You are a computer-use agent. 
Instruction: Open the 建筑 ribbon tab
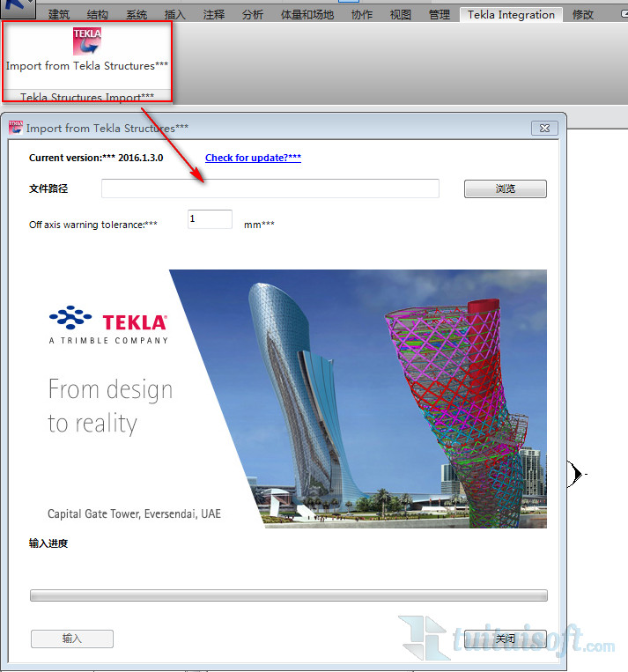coord(58,15)
